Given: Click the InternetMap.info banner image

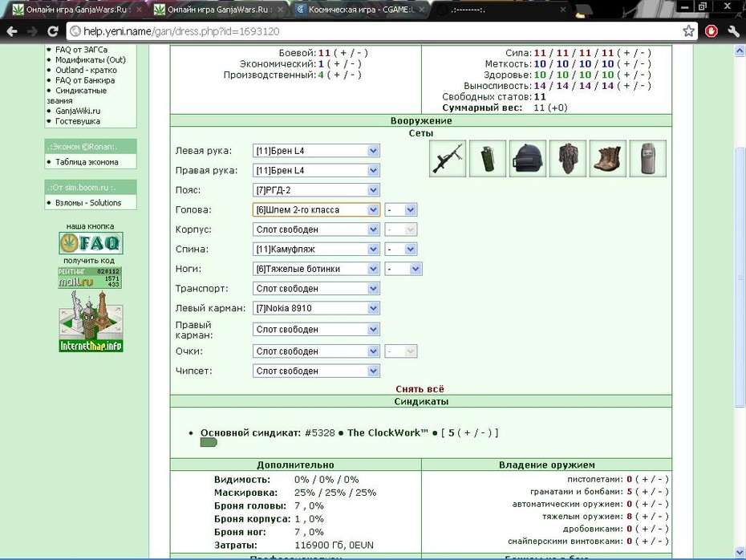Looking at the screenshot, I should (91, 321).
